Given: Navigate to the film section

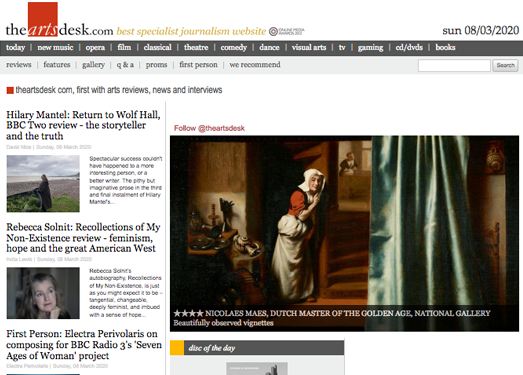Looking at the screenshot, I should [124, 47].
